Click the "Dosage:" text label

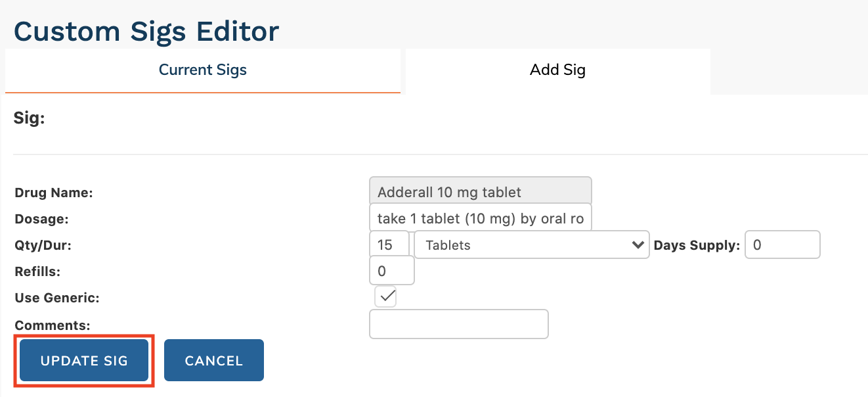pos(41,219)
